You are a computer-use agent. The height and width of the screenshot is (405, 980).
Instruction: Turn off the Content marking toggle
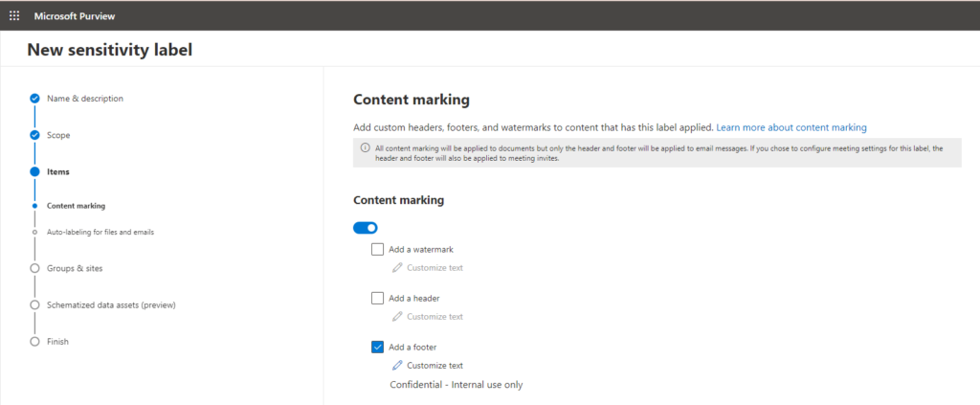click(365, 228)
